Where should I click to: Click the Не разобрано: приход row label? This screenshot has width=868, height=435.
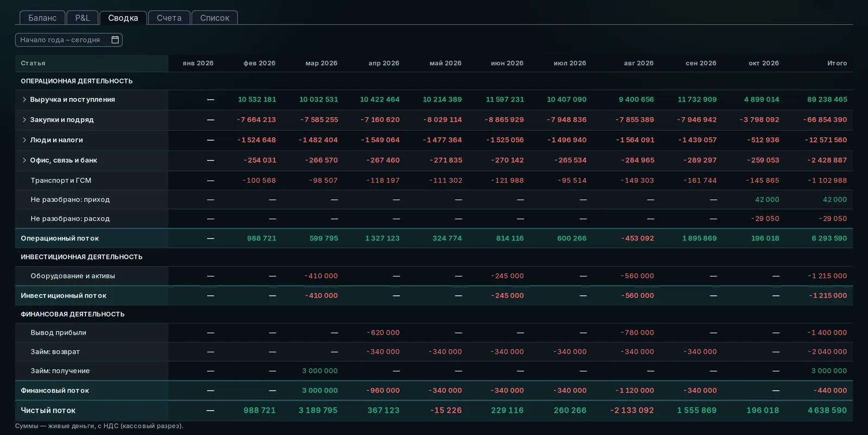tap(70, 200)
